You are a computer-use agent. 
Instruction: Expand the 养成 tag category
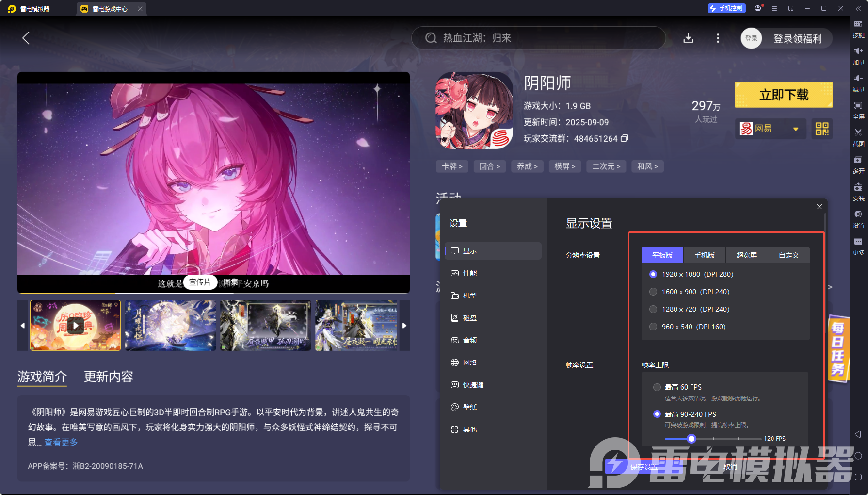coord(527,166)
